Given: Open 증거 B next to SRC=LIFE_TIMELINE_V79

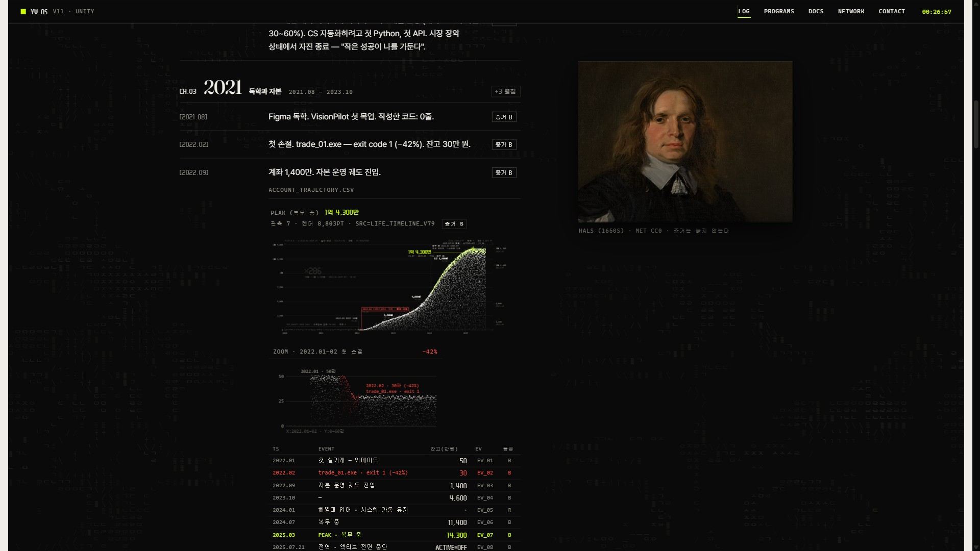Looking at the screenshot, I should (x=454, y=224).
